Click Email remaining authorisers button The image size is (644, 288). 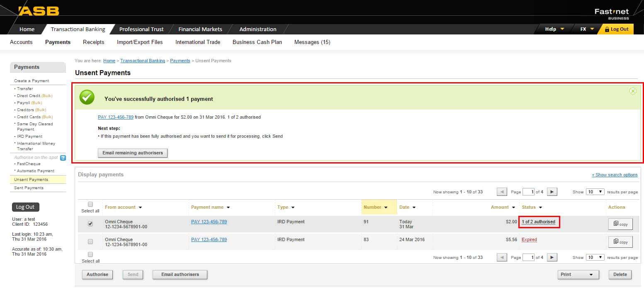click(133, 153)
